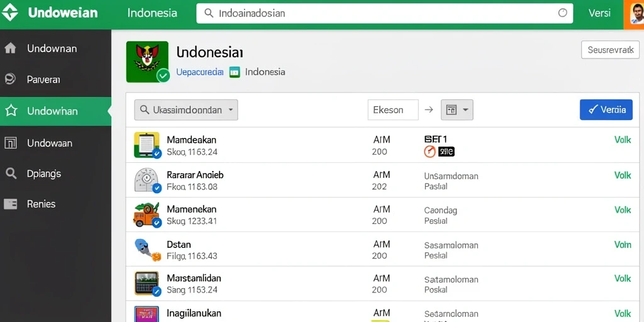The width and height of the screenshot is (644, 322).
Task: Click the Dstan app name
Action: [179, 245]
